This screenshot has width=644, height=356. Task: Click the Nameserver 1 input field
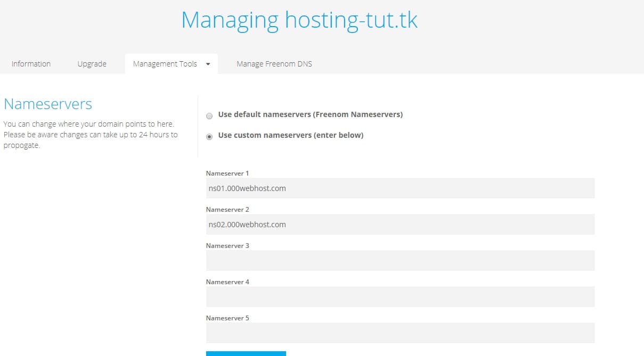tap(400, 188)
